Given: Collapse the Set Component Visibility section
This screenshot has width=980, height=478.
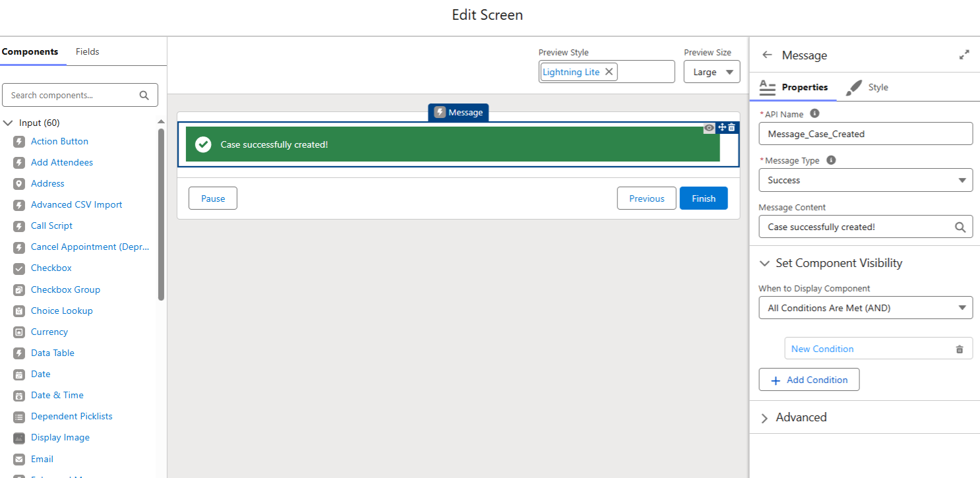Looking at the screenshot, I should (x=765, y=263).
